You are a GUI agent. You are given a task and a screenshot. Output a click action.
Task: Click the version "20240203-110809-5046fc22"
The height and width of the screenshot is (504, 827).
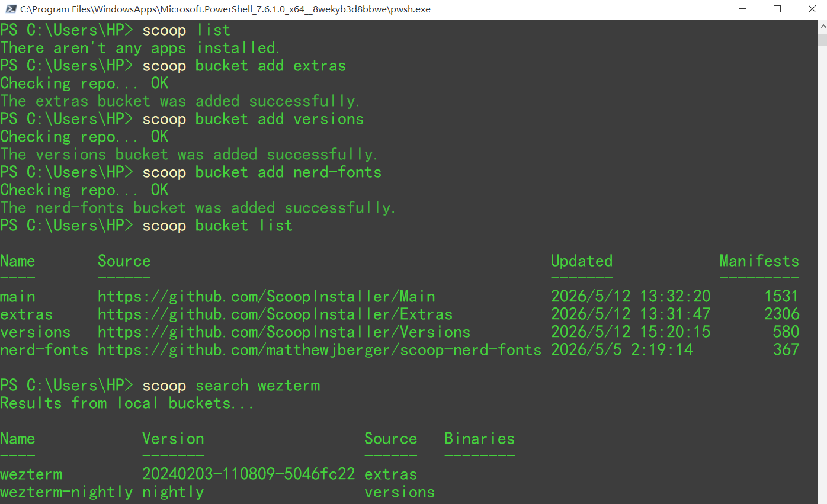click(249, 474)
